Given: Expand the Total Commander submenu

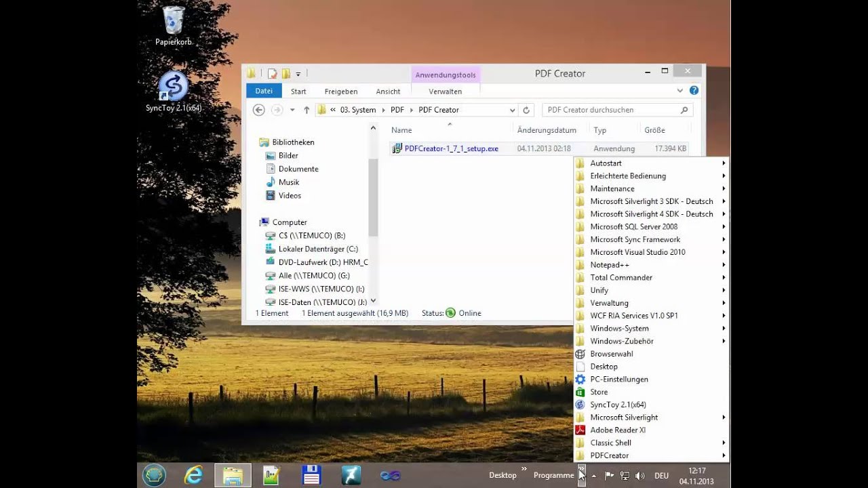Looking at the screenshot, I should click(x=651, y=277).
